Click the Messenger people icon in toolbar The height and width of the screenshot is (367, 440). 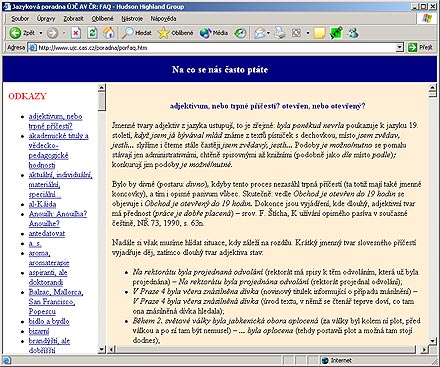coord(353,33)
